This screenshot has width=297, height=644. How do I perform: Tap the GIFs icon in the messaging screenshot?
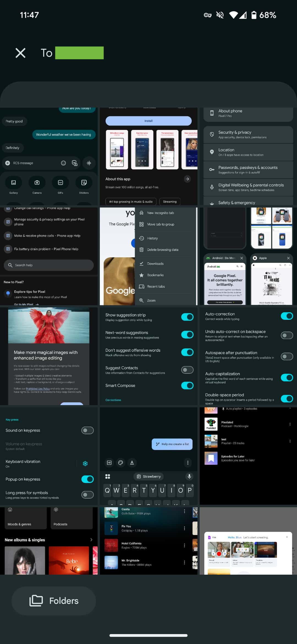point(61,182)
